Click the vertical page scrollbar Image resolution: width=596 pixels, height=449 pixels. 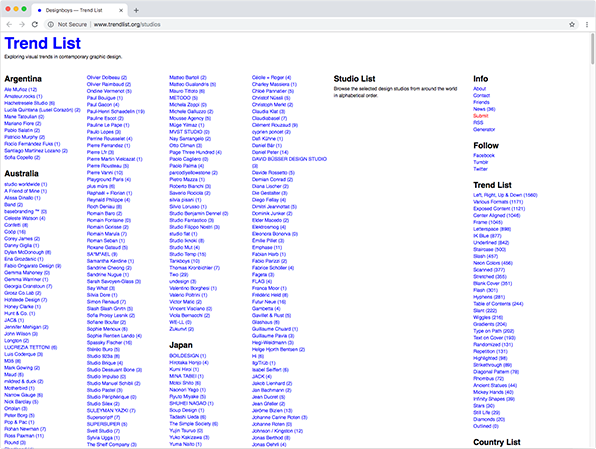tap(592, 49)
